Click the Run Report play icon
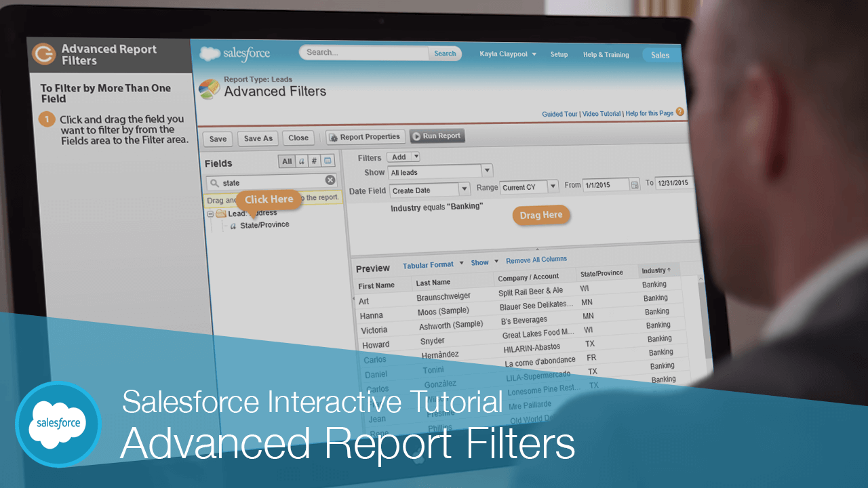This screenshot has width=868, height=488. pyautogui.click(x=417, y=136)
